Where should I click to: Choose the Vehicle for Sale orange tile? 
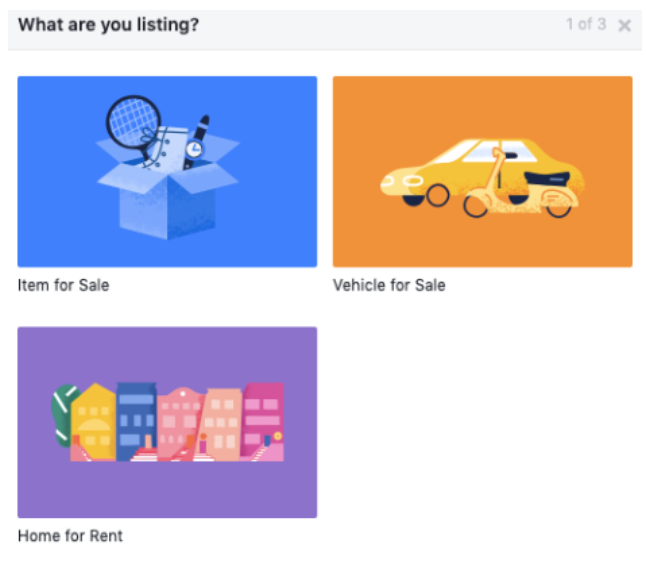[482, 171]
